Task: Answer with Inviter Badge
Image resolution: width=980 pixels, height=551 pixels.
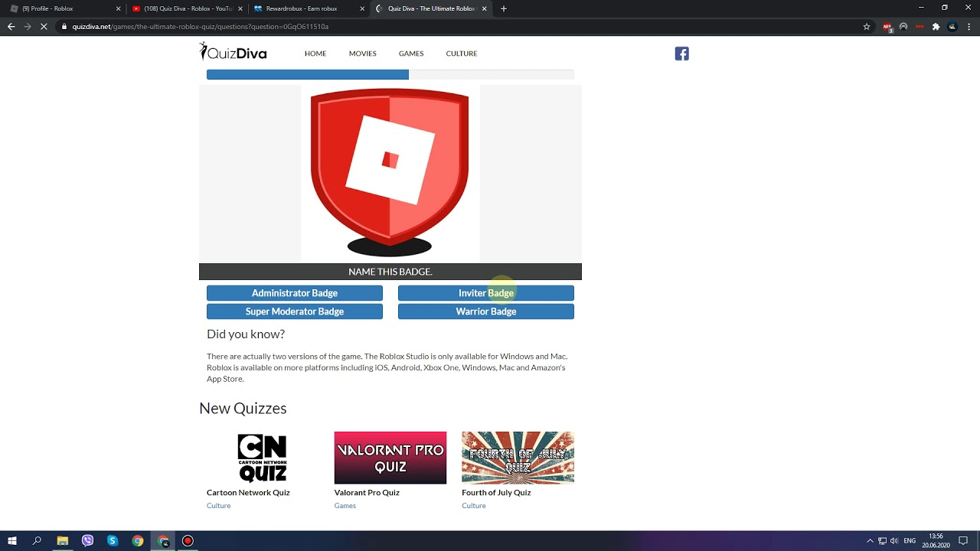Action: (486, 293)
